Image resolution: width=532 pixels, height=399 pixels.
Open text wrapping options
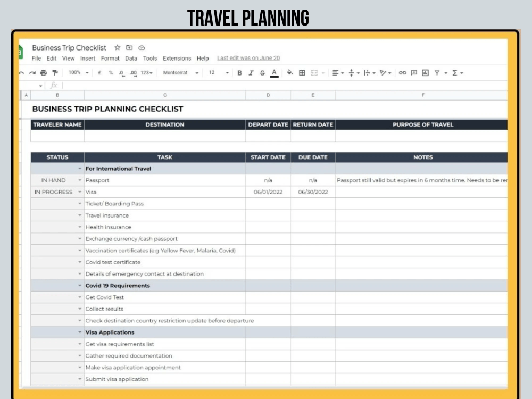[x=370, y=72]
